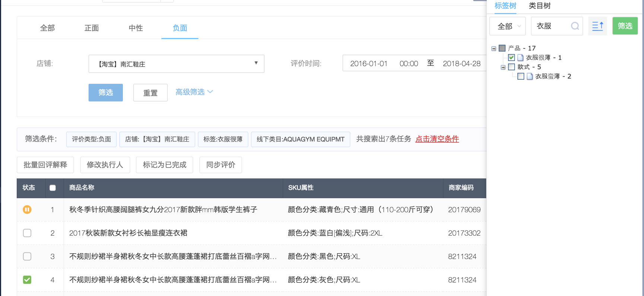Viewport: 644px width, 296px height.
Task: Switch to the 类目树 tab
Action: pyautogui.click(x=539, y=6)
